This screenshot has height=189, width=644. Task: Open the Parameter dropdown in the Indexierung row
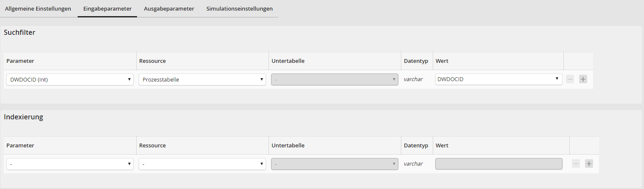70,164
